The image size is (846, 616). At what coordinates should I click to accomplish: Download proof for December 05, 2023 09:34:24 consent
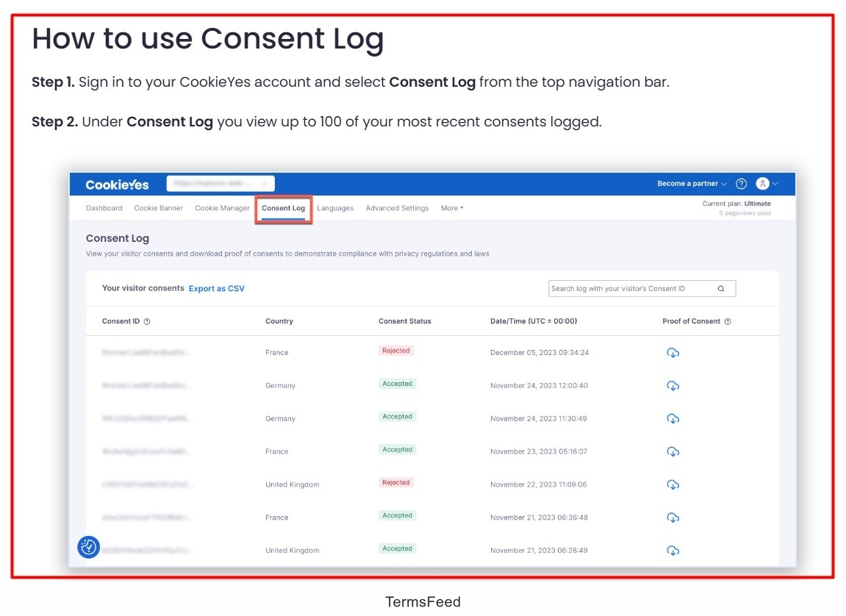pos(673,353)
